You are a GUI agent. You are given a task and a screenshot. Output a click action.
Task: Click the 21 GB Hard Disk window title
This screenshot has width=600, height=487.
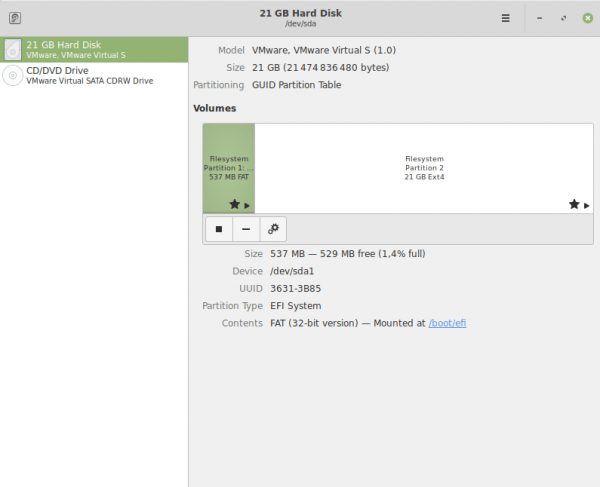click(301, 13)
